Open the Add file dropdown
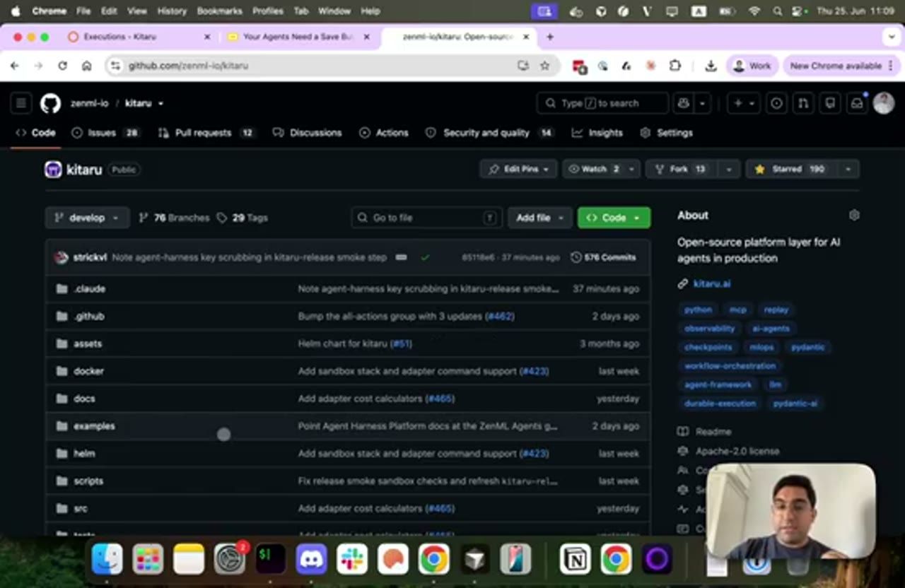 click(x=539, y=218)
